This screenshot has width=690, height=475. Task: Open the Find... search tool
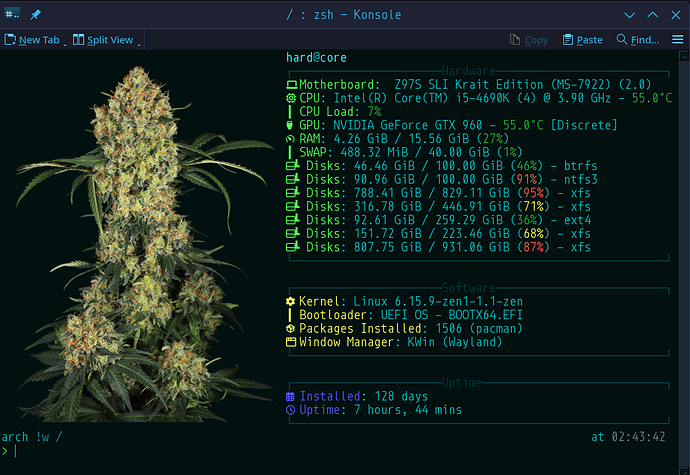pos(637,40)
